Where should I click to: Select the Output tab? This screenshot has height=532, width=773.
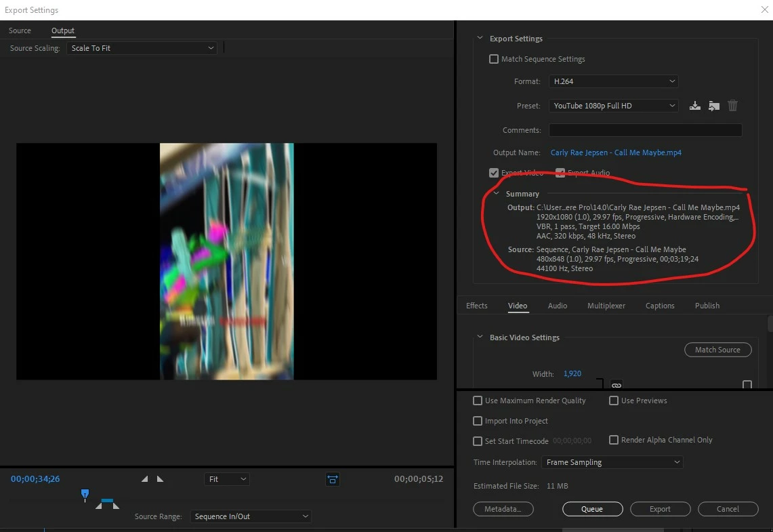coord(62,30)
